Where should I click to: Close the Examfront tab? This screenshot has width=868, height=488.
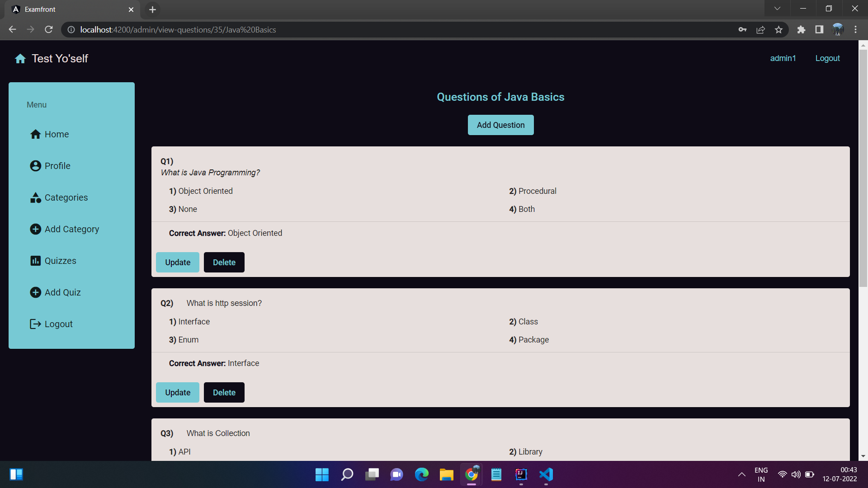[x=131, y=9]
